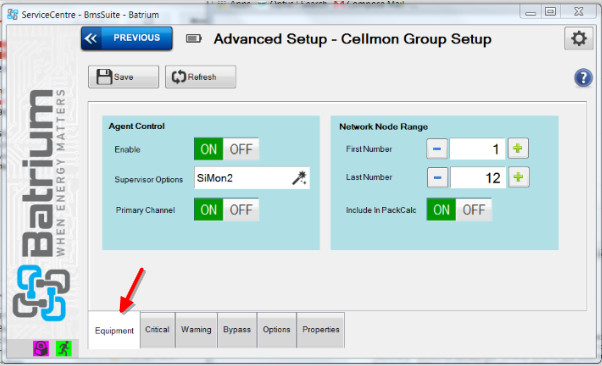Click the Agent Control heading
This screenshot has width=602, height=366.
[136, 126]
